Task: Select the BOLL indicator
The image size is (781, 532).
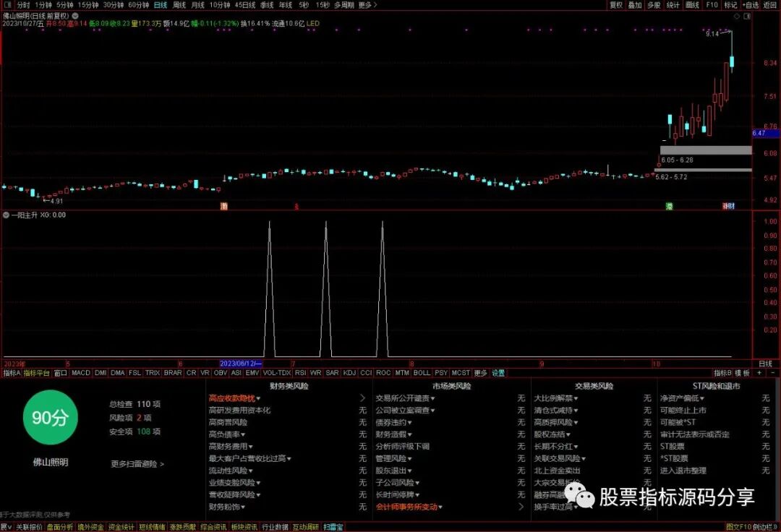Action: (x=422, y=373)
